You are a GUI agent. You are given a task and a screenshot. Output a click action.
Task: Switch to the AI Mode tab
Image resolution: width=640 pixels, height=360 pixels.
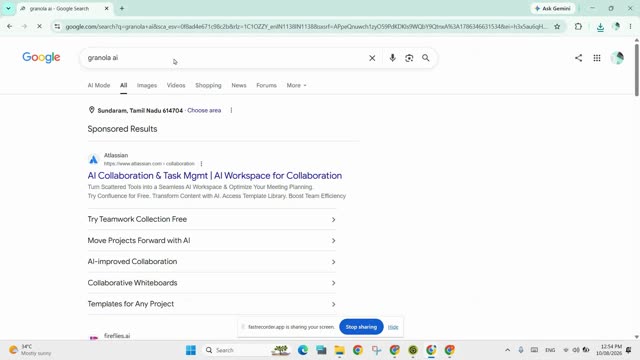(x=99, y=85)
